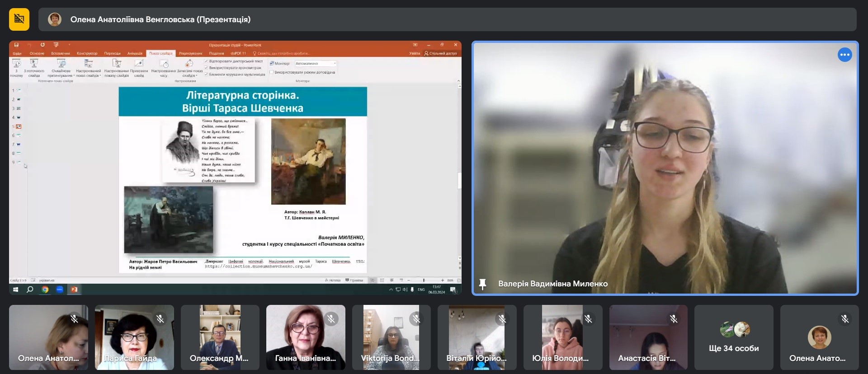The image size is (868, 374).
Task: Unpin Валерія Вадимівна Миленко using pin icon
Action: [x=482, y=284]
